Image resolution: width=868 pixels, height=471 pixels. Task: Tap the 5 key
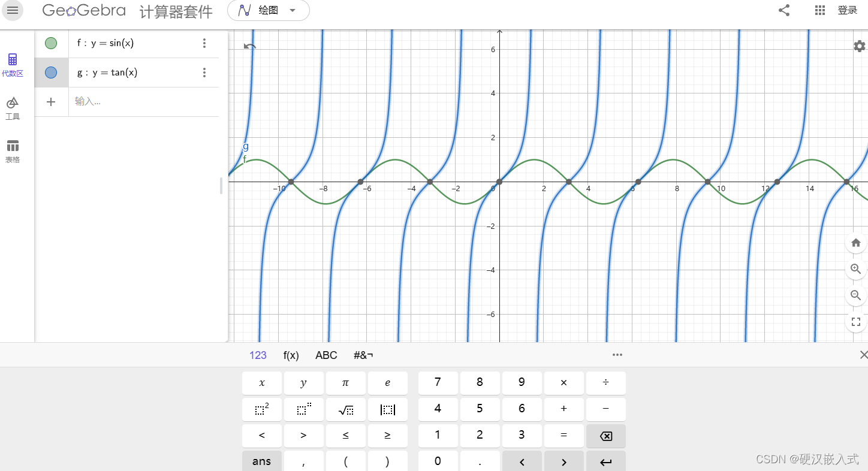click(480, 409)
